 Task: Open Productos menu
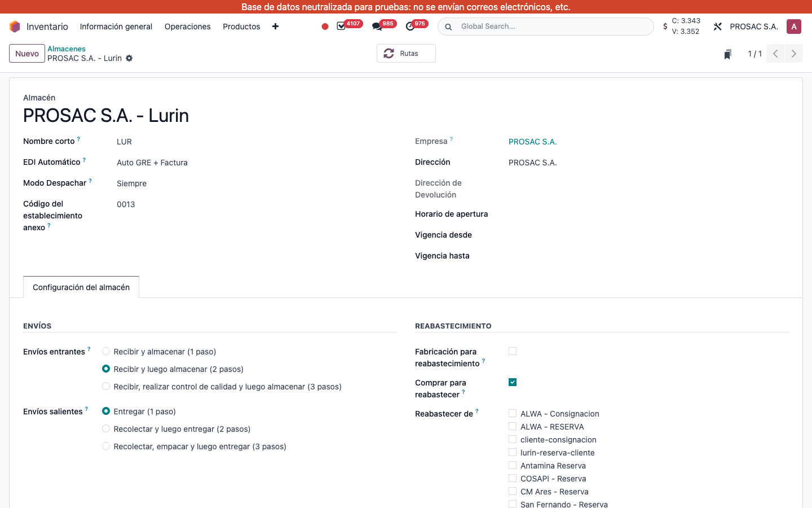click(241, 27)
